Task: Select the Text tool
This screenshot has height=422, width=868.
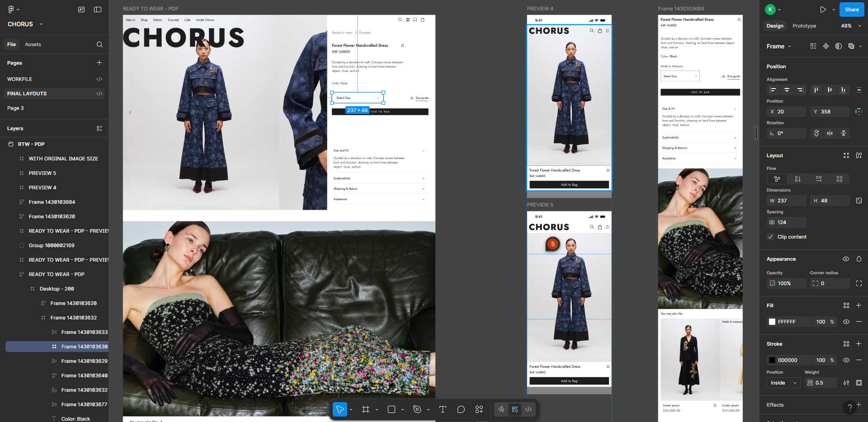Action: coord(443,409)
